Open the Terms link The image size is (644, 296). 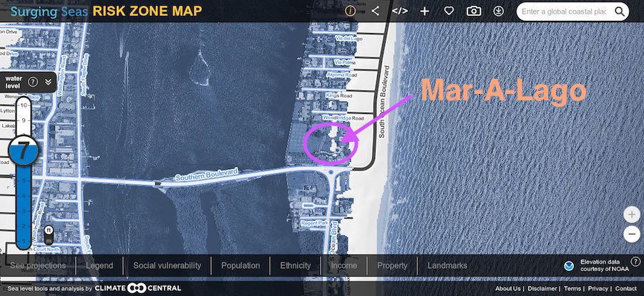coord(572,289)
